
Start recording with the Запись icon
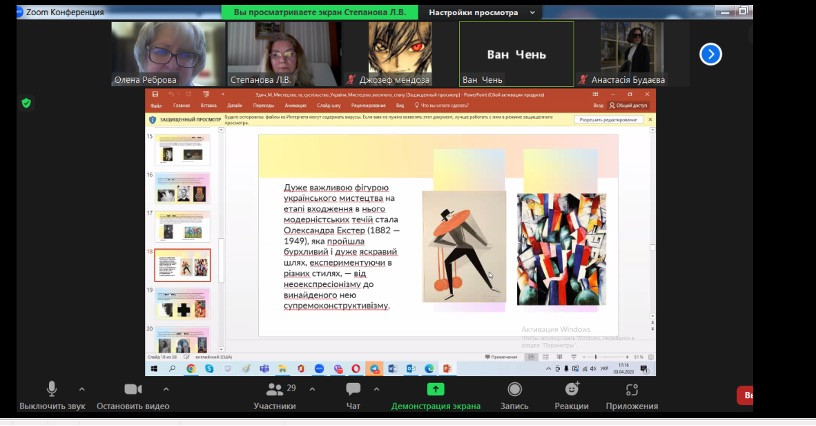[x=514, y=390]
